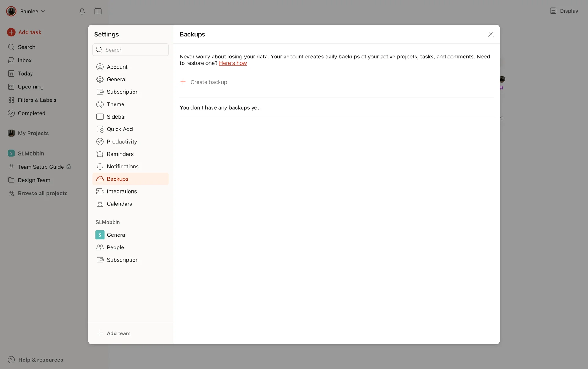
Task: Click the Settings search field
Action: pyautogui.click(x=135, y=50)
